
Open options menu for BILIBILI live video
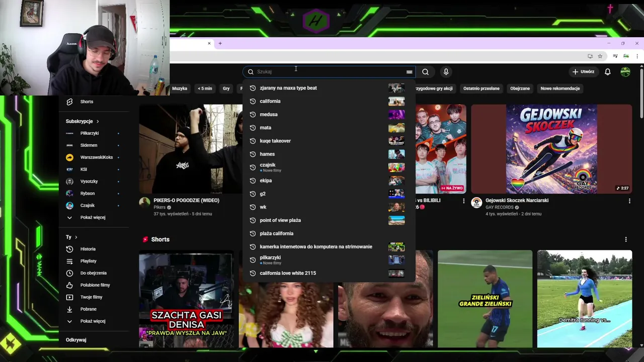pyautogui.click(x=463, y=201)
